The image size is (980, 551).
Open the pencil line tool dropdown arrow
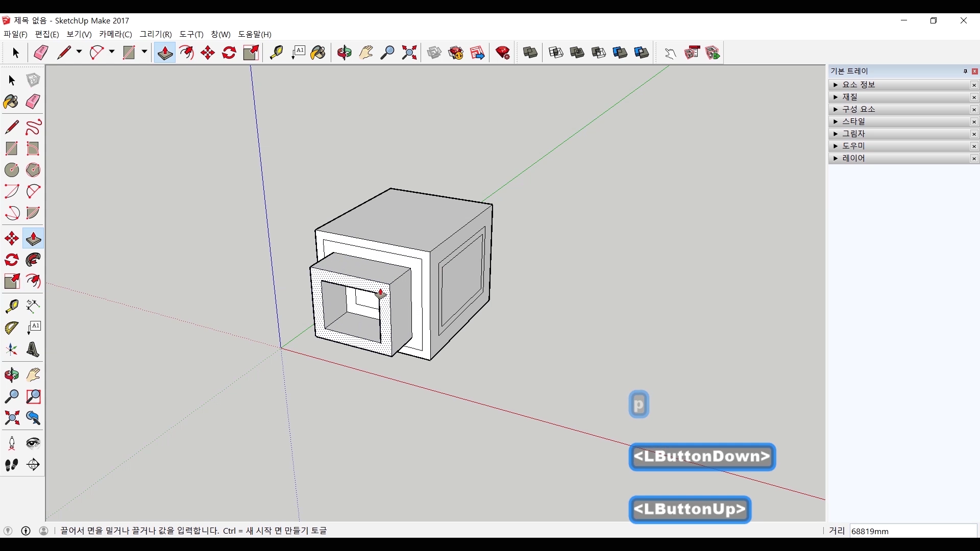click(x=79, y=52)
